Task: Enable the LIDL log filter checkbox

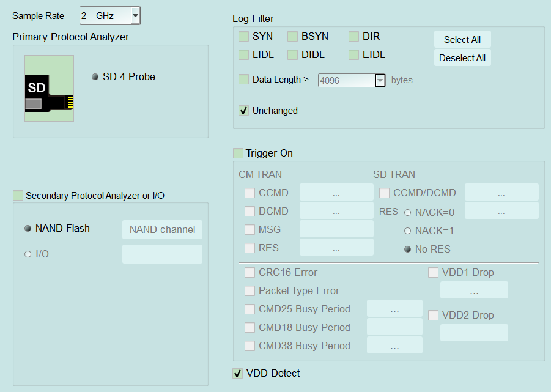Action: (x=243, y=54)
